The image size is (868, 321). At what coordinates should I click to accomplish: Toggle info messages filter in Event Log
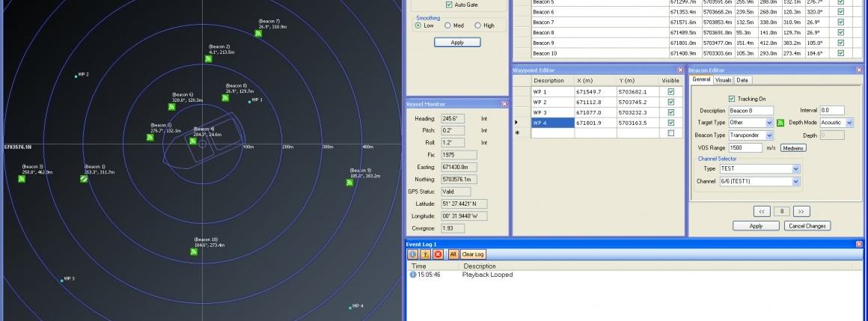[413, 254]
